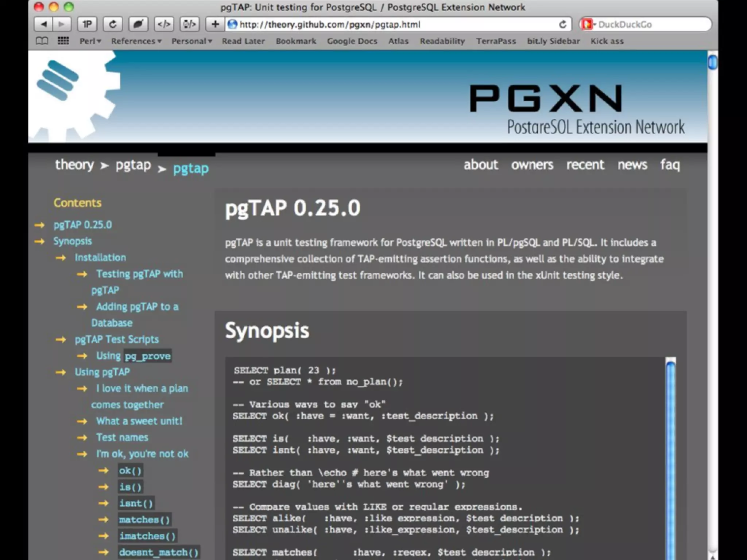
Task: Click the reload toolbar button
Action: point(113,24)
